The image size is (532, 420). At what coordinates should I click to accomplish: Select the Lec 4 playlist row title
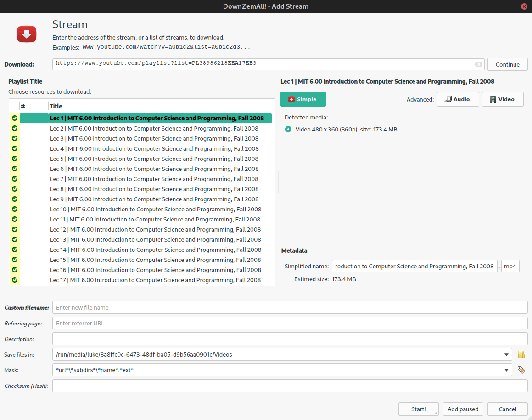[154, 148]
